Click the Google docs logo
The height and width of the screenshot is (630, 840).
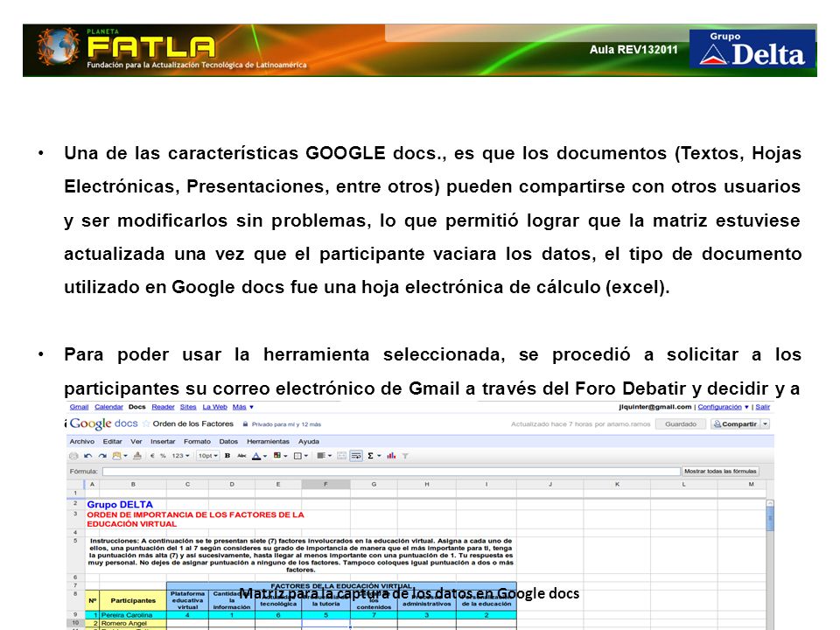click(104, 423)
